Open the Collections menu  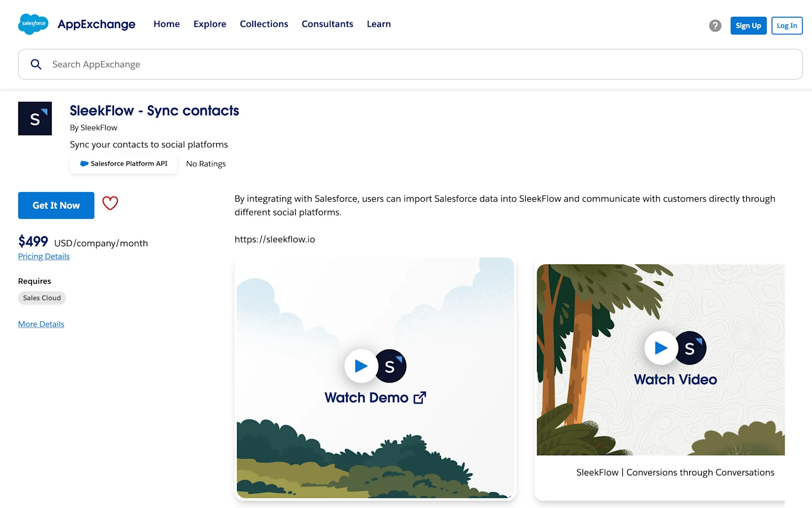coord(264,24)
